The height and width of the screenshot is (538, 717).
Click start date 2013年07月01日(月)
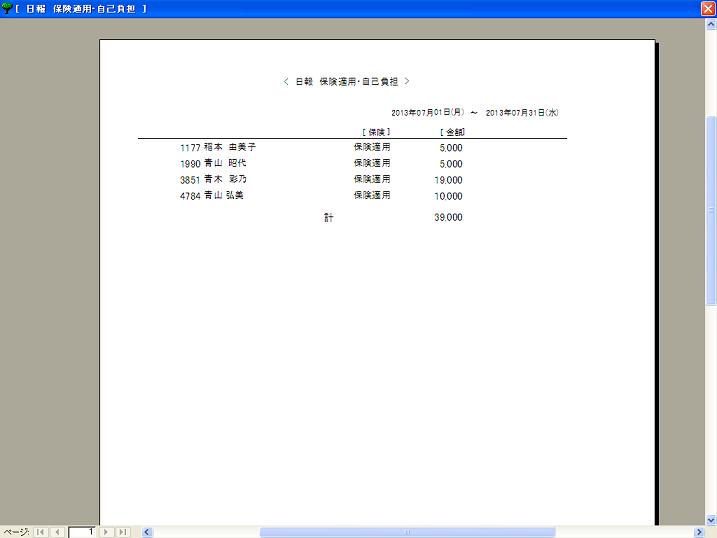click(428, 112)
